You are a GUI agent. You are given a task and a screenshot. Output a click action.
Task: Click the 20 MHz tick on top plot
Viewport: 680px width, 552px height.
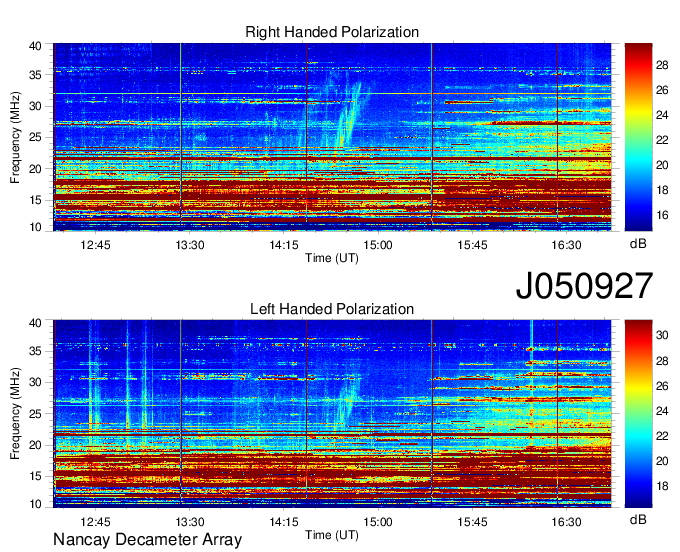click(35, 169)
